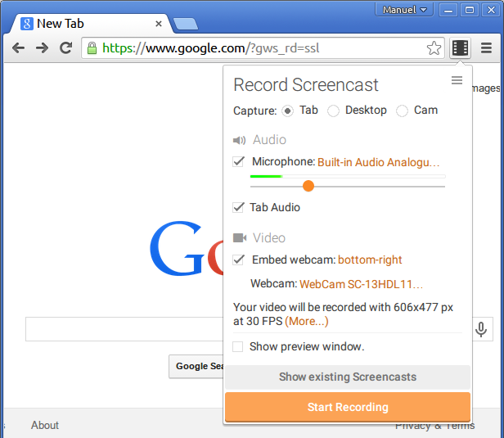
Task: Click the Screencastify film strip extension icon
Action: [460, 48]
